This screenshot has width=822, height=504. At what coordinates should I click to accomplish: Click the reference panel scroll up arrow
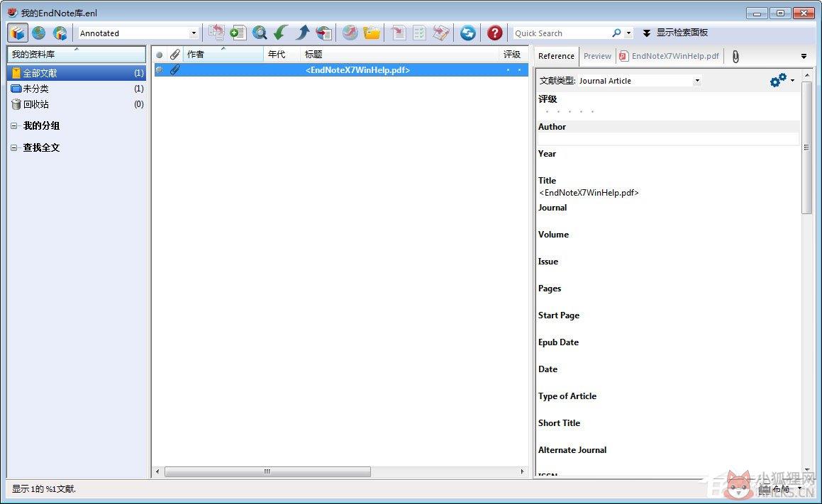pyautogui.click(x=806, y=75)
